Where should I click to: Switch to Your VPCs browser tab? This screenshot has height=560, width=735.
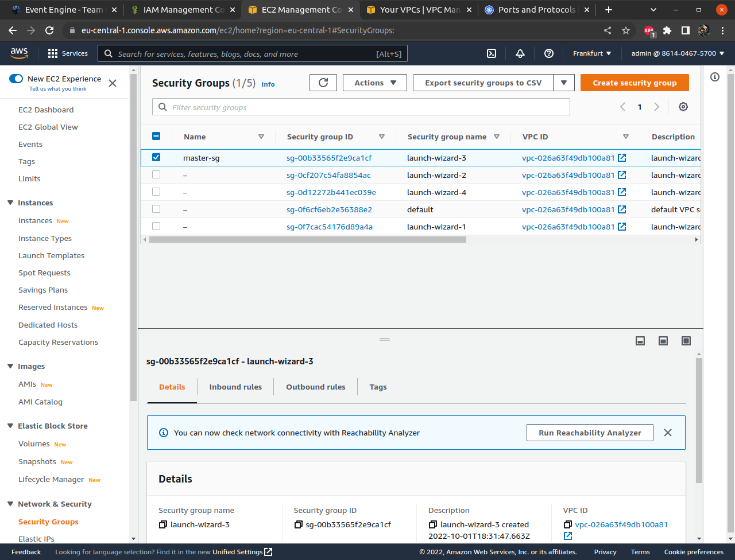tap(419, 10)
